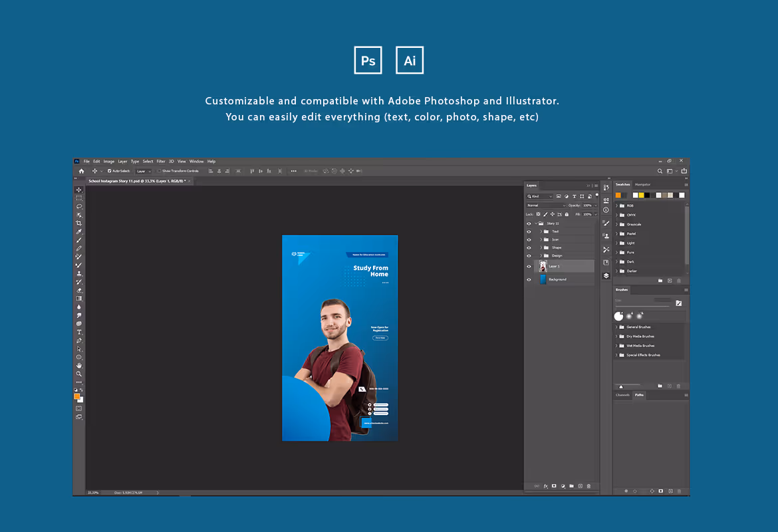This screenshot has height=532, width=778.
Task: Click the orange foreground color swatch
Action: click(77, 396)
